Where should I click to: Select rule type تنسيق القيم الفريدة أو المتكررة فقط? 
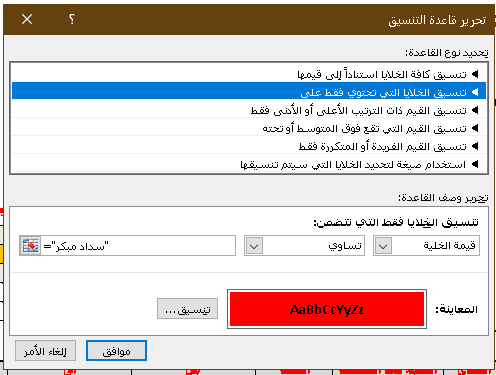249,146
